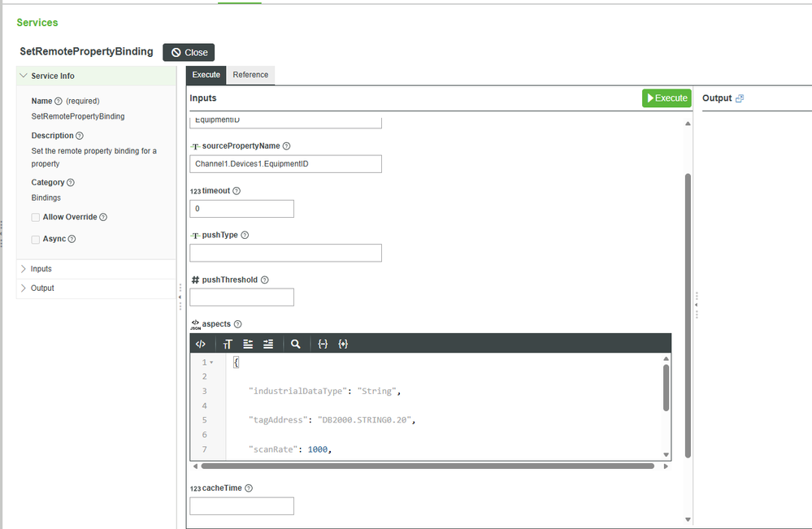The image size is (812, 529).
Task: Click the pushType input field
Action: [285, 253]
